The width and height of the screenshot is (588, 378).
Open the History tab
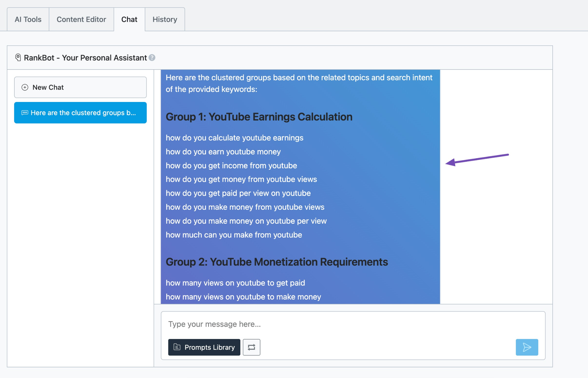[165, 19]
